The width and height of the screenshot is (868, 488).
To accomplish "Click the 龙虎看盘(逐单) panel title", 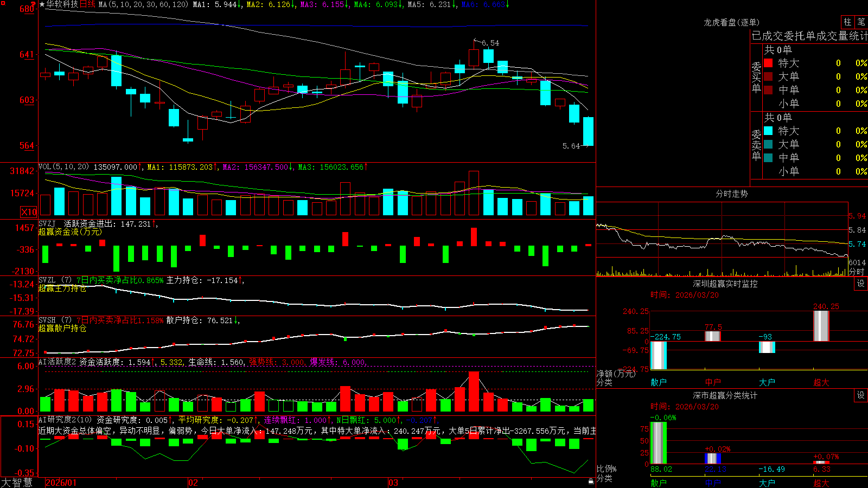I will (x=731, y=22).
